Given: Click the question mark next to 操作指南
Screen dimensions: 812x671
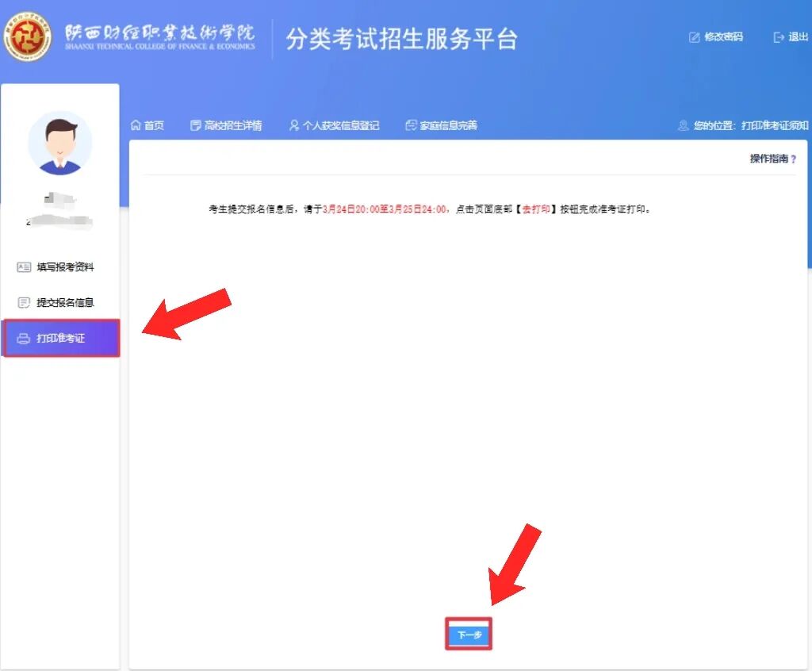Looking at the screenshot, I should 793,159.
